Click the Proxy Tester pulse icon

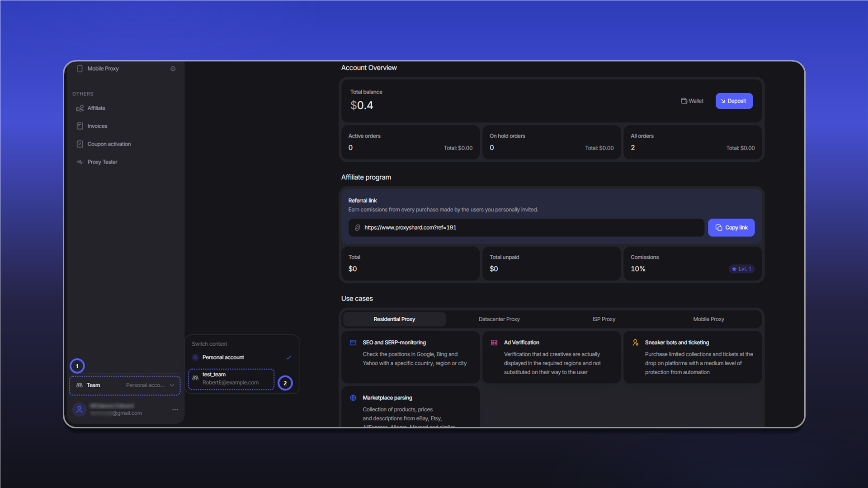[x=80, y=162]
